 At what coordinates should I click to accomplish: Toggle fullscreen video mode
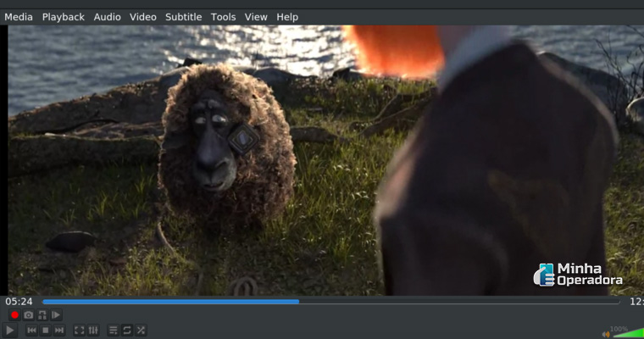(x=80, y=331)
